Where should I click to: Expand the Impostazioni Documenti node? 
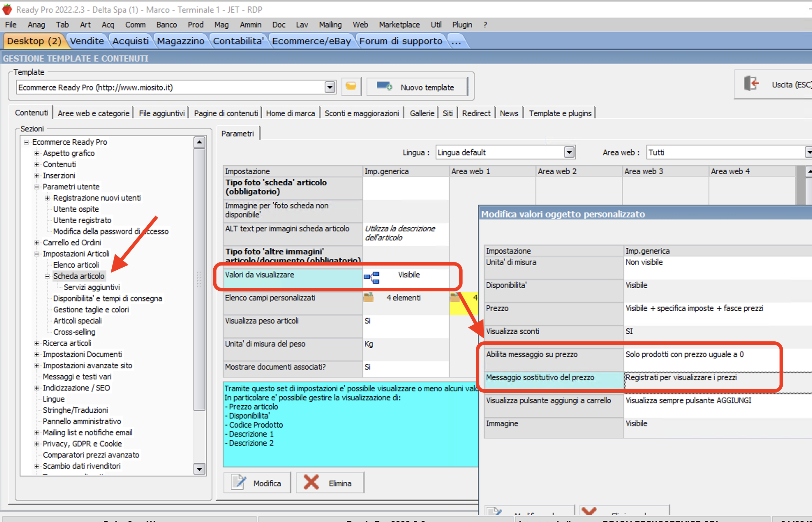coord(37,354)
